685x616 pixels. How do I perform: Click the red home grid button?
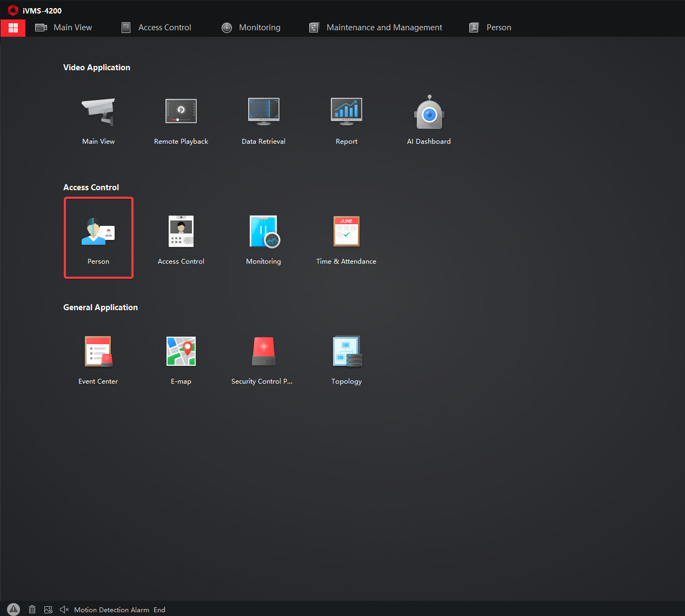click(13, 28)
